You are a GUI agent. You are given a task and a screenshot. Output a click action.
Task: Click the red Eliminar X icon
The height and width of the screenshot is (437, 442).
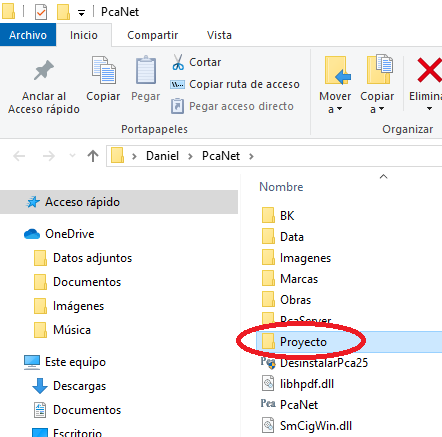click(x=430, y=70)
